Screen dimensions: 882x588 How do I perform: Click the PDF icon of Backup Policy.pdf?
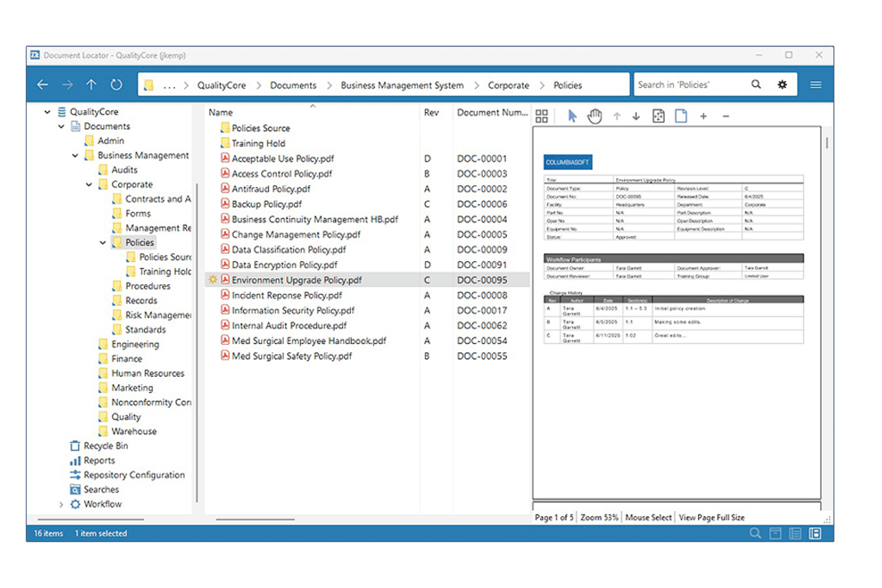point(225,204)
